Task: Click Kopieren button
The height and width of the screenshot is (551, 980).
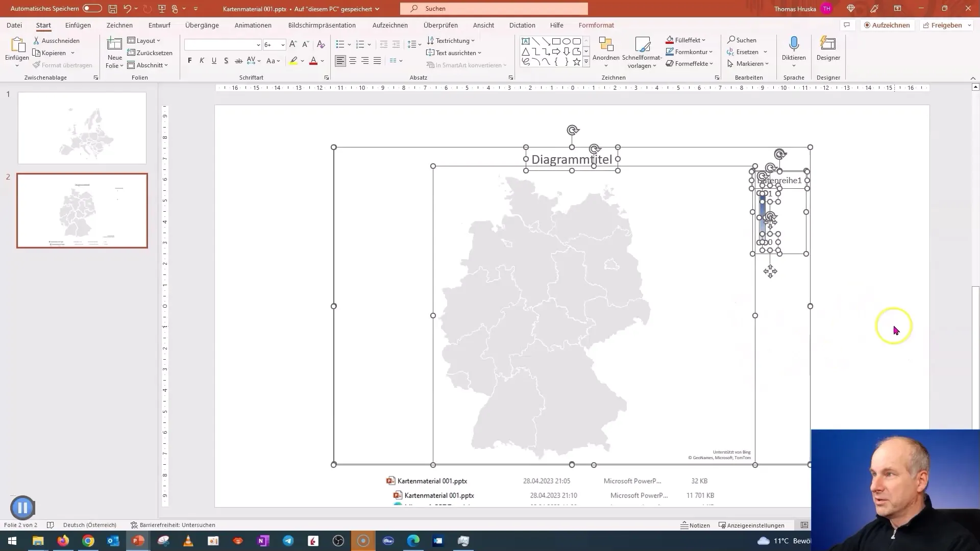Action: coord(50,53)
